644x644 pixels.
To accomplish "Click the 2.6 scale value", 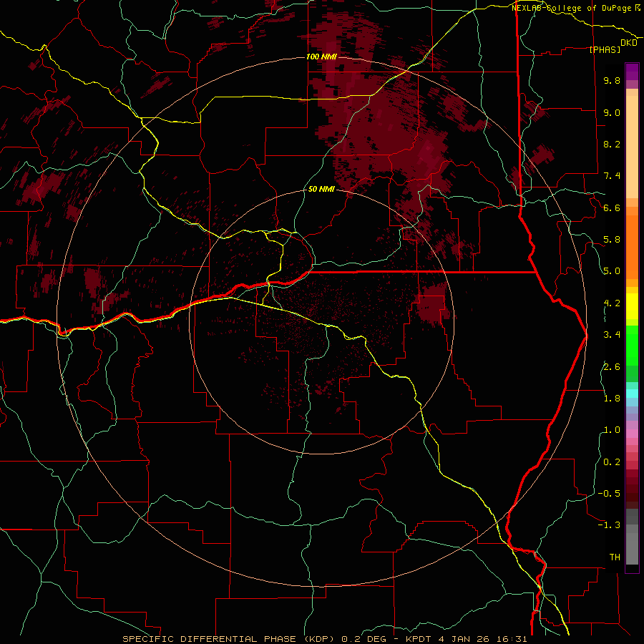I will pos(612,367).
